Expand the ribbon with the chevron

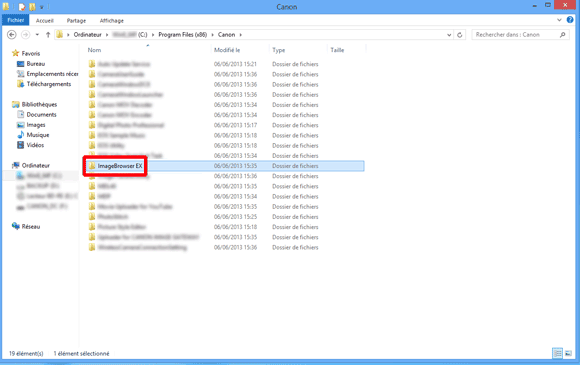559,20
